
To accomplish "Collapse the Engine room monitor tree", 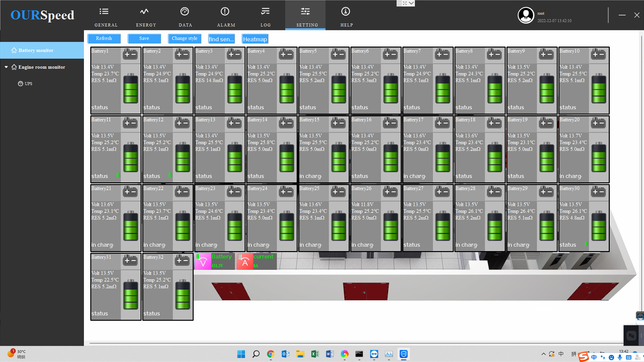I will [6, 67].
